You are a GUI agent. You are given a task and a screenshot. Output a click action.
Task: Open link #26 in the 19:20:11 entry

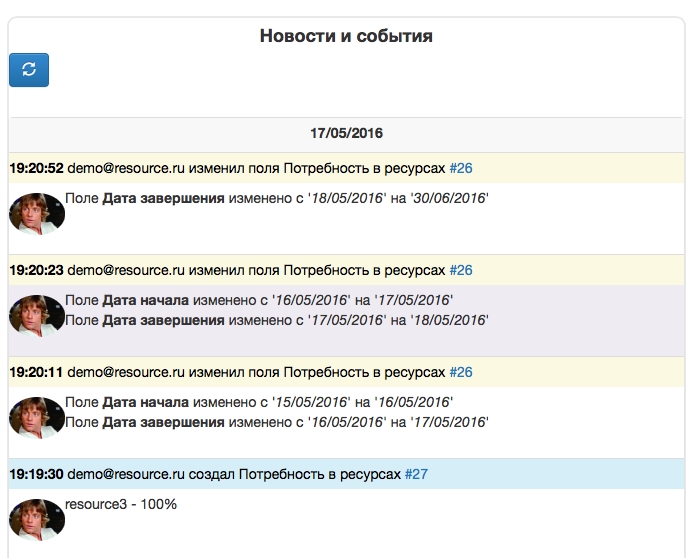[460, 372]
